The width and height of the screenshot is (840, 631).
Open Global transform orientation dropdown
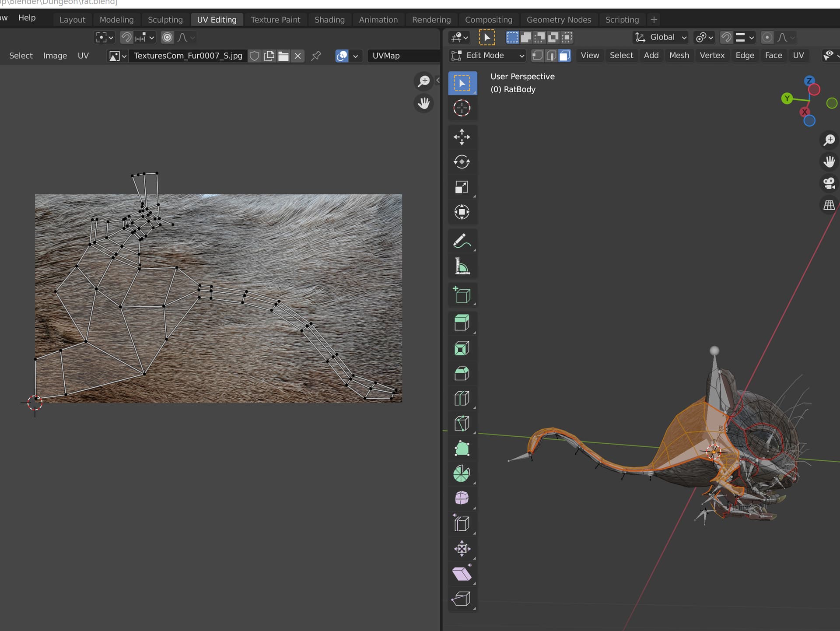(661, 38)
